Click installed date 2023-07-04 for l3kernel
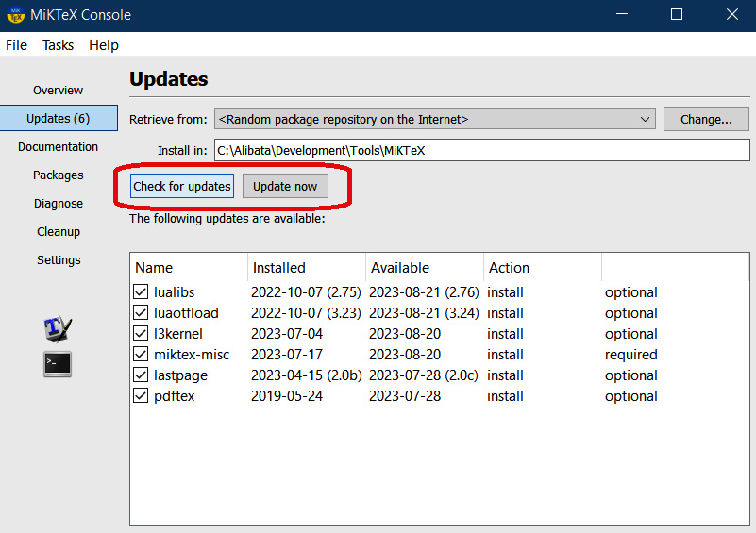Image resolution: width=756 pixels, height=533 pixels. 287,334
